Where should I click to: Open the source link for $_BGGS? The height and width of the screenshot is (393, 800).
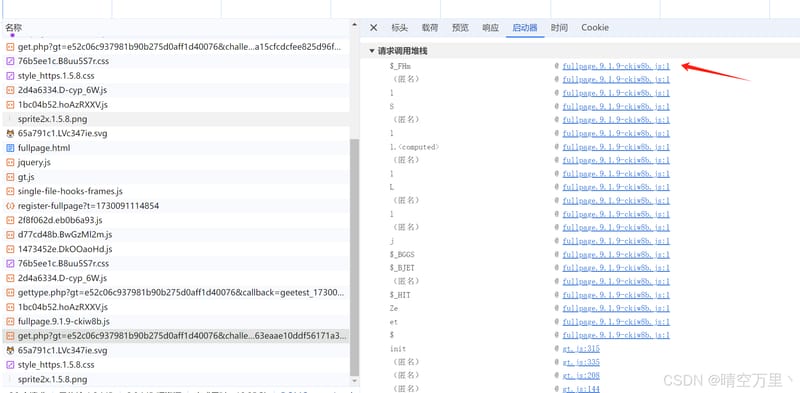616,255
